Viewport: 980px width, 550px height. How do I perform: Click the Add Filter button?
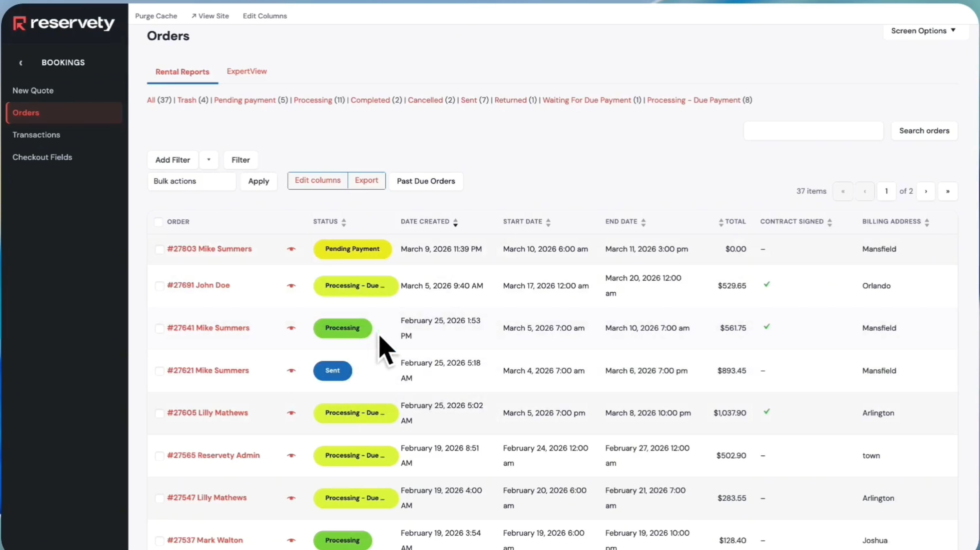point(173,160)
